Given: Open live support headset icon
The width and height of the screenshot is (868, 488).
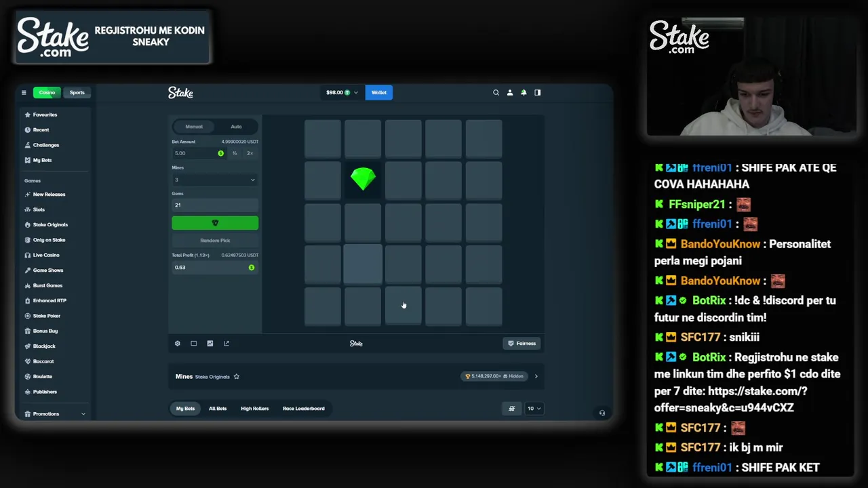Looking at the screenshot, I should (602, 413).
